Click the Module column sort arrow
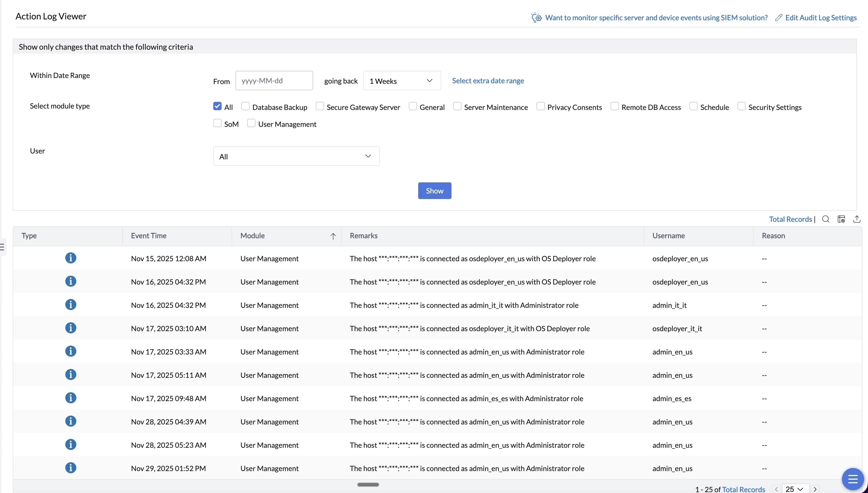Screen dimensions: 868x493 tap(333, 236)
